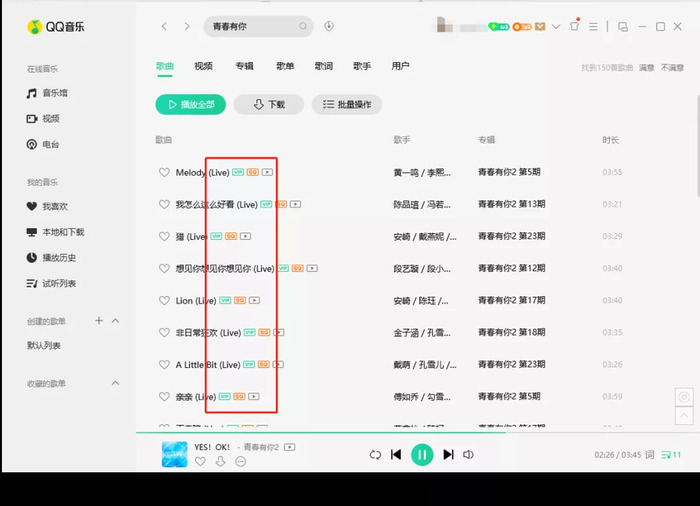Collapse the 创建的歌单 section
This screenshot has height=506, width=700.
click(x=115, y=321)
